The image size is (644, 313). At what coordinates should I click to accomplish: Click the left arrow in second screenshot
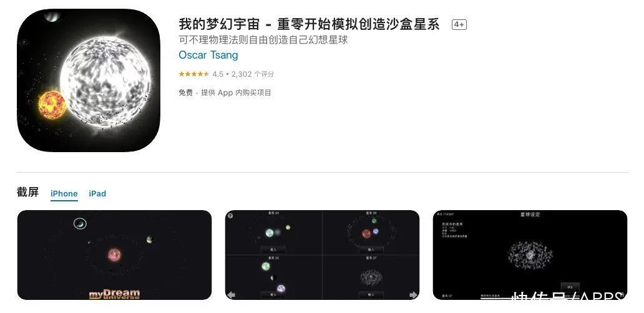click(232, 294)
